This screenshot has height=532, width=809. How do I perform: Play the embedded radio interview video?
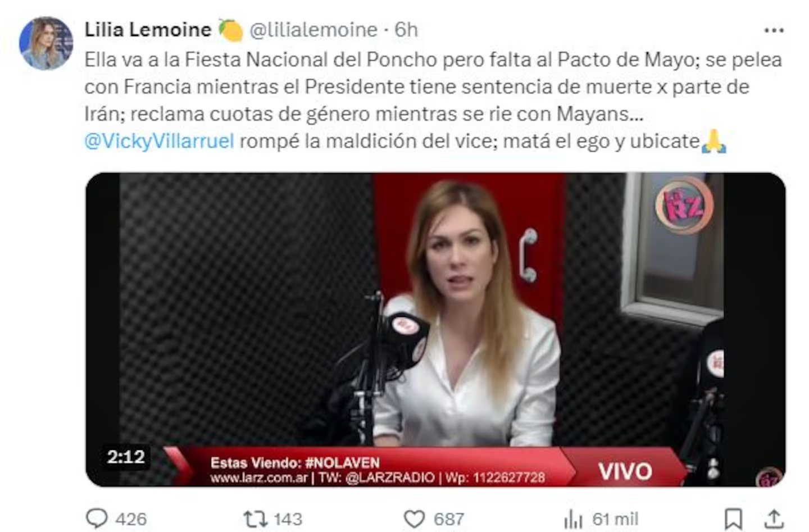coord(435,329)
